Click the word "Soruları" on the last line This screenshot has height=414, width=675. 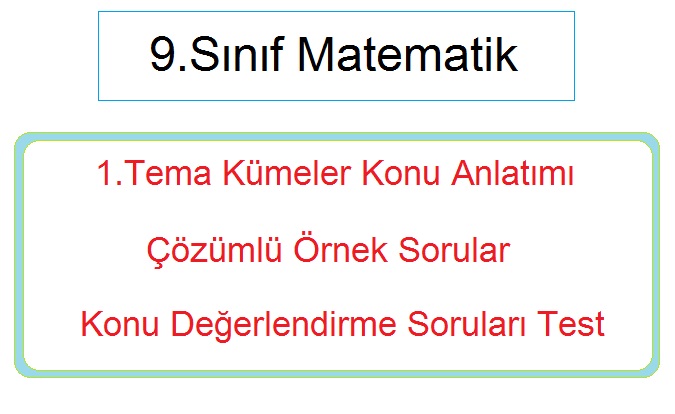[467, 324]
